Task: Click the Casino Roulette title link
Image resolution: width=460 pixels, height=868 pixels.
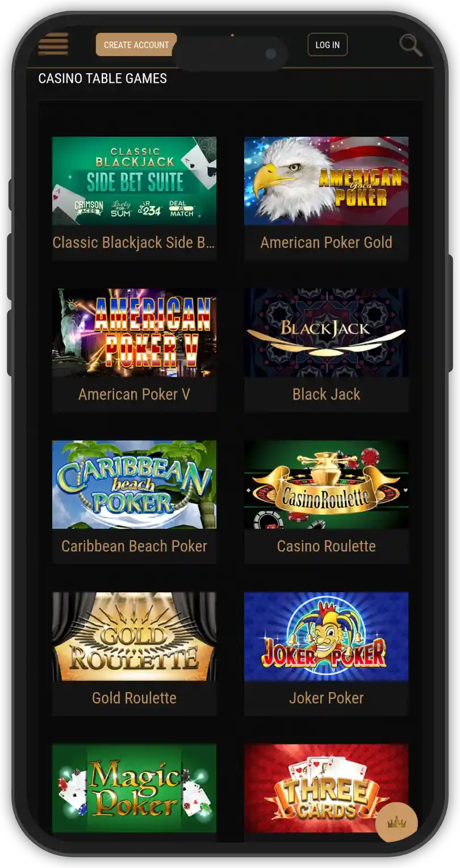Action: pos(327,546)
